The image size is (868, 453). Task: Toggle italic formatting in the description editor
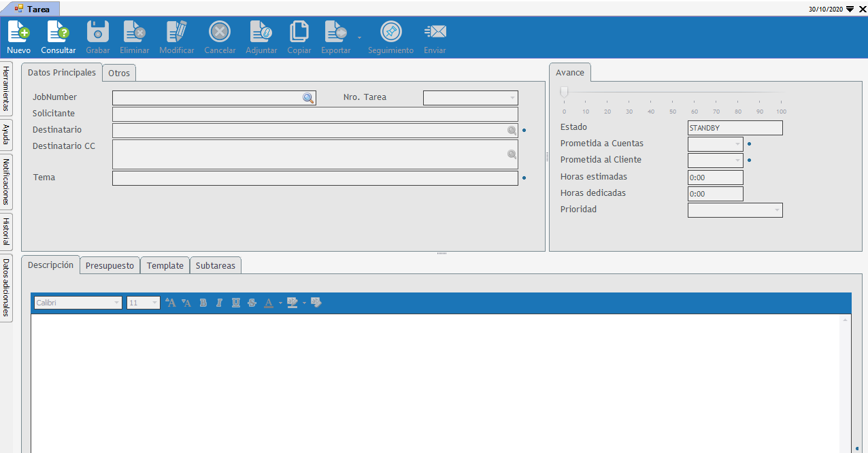coord(219,303)
